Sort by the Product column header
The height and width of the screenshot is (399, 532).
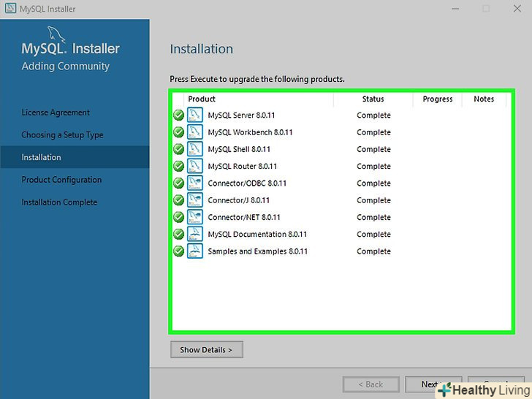click(202, 99)
